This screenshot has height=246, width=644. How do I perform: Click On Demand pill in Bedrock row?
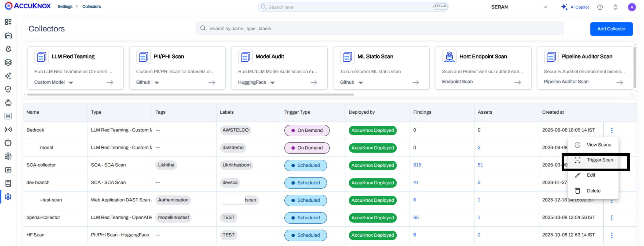pos(307,130)
